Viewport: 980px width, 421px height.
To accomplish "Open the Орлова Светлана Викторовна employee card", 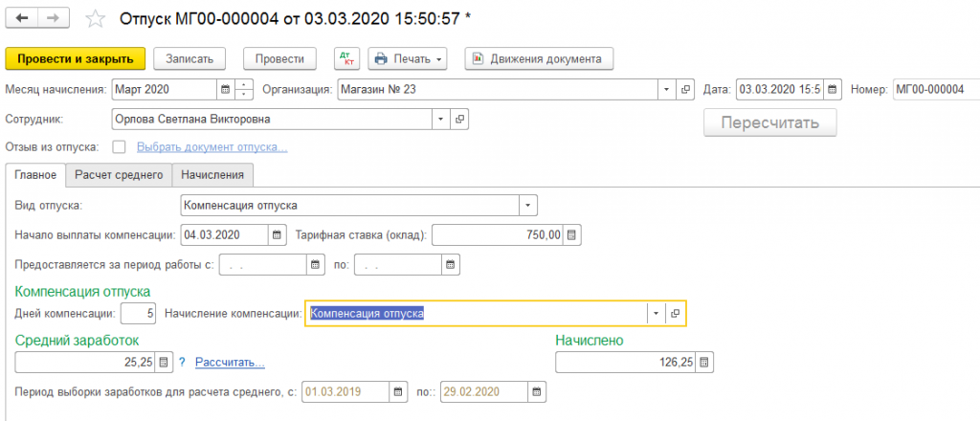I will point(459,120).
